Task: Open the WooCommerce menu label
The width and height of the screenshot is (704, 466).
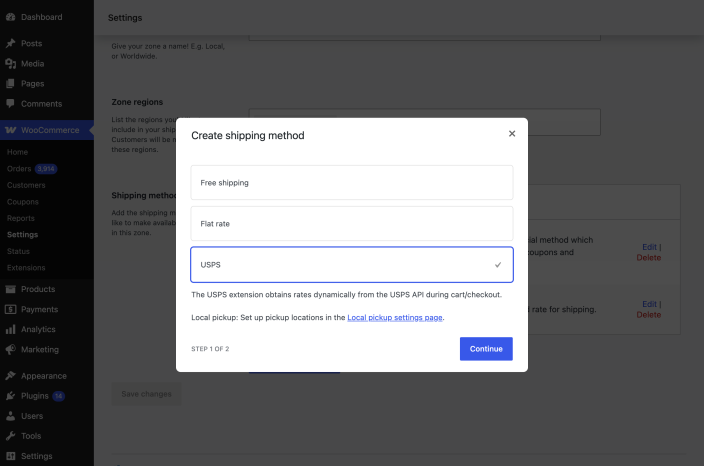Action: pos(50,130)
